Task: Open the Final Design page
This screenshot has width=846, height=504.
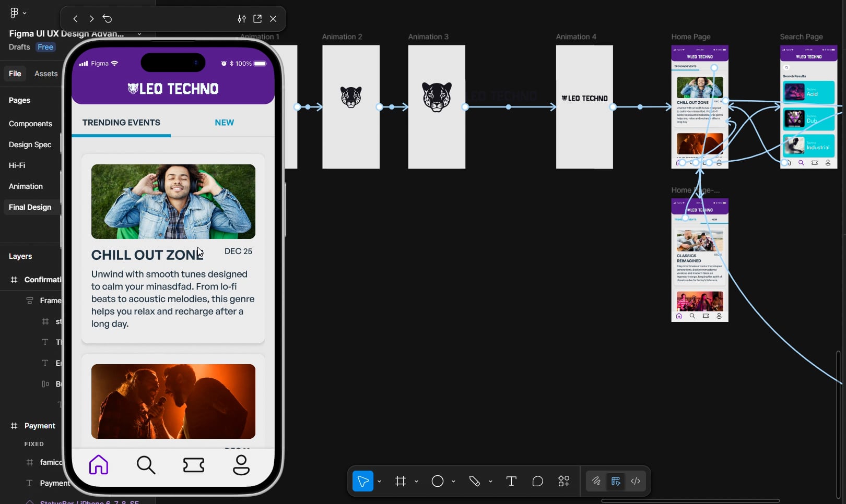Action: 30,207
